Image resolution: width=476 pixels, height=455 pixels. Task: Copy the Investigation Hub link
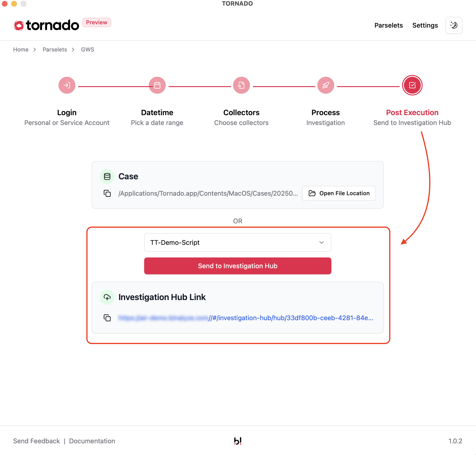pos(107,318)
